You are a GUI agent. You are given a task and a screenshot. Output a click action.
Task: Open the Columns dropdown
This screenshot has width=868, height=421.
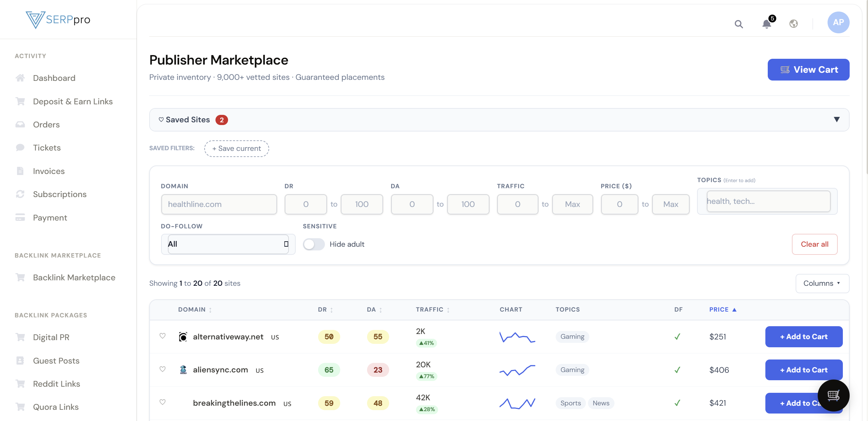(x=822, y=283)
